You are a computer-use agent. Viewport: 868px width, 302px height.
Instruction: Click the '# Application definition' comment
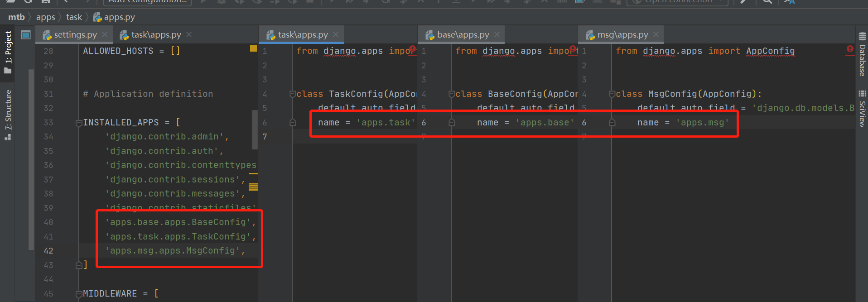click(x=148, y=94)
